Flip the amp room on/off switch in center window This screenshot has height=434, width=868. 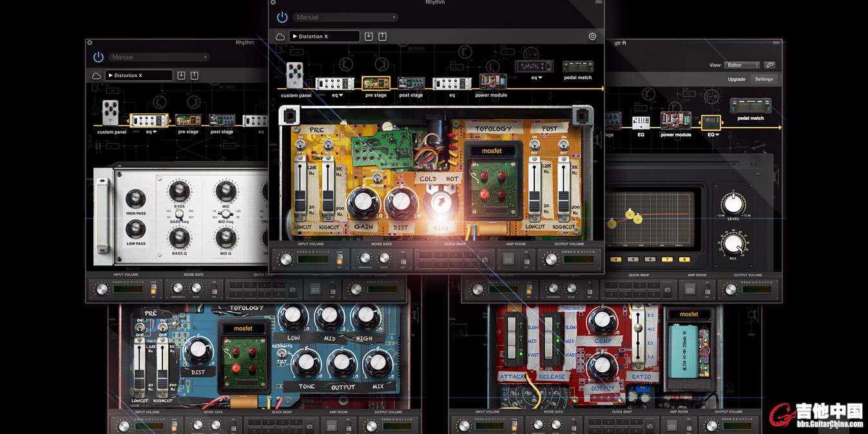pyautogui.click(x=526, y=259)
